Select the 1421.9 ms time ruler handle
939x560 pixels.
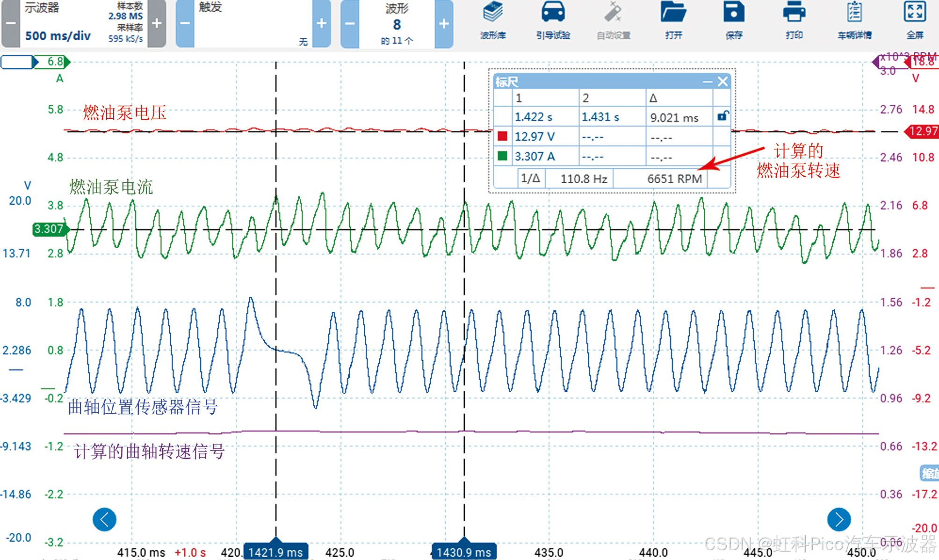275,552
